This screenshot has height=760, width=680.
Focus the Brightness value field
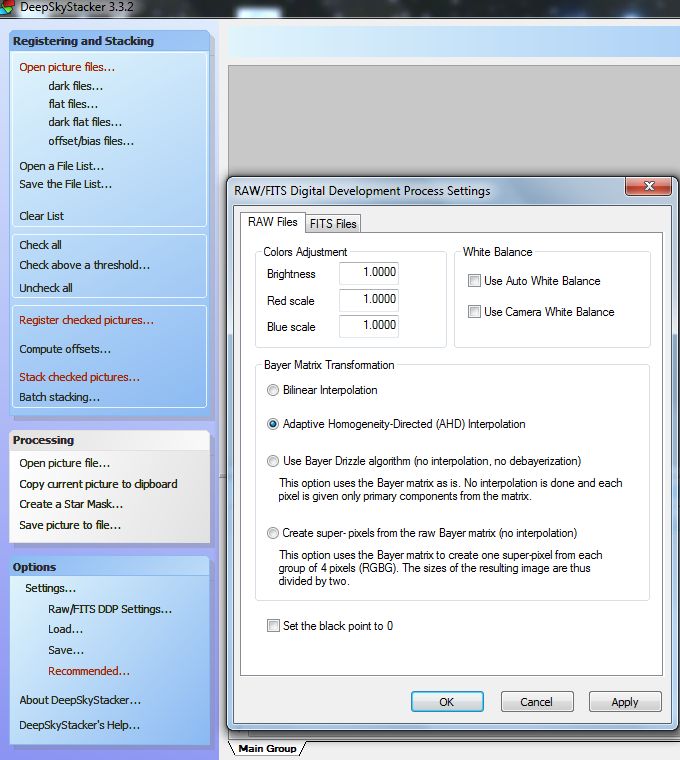click(369, 272)
